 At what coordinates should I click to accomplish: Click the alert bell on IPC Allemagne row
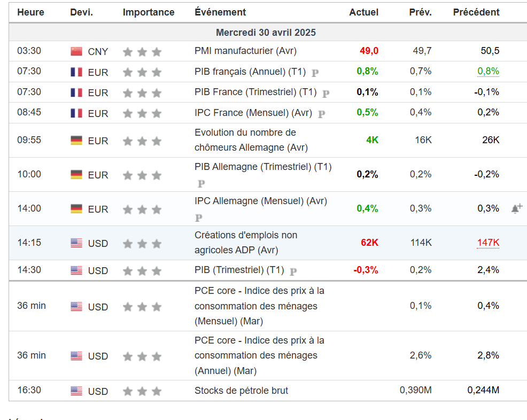coord(516,208)
